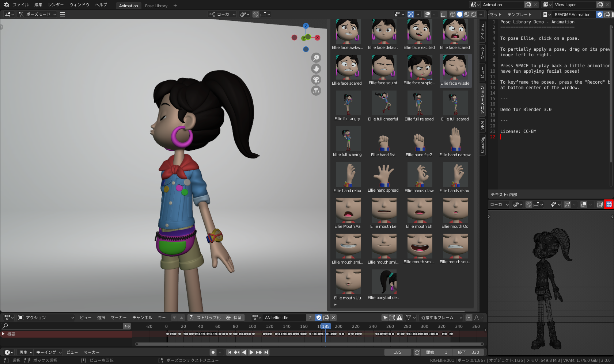This screenshot has height=364, width=614.
Task: Click the End frame field showing 330
Action: [x=468, y=352]
